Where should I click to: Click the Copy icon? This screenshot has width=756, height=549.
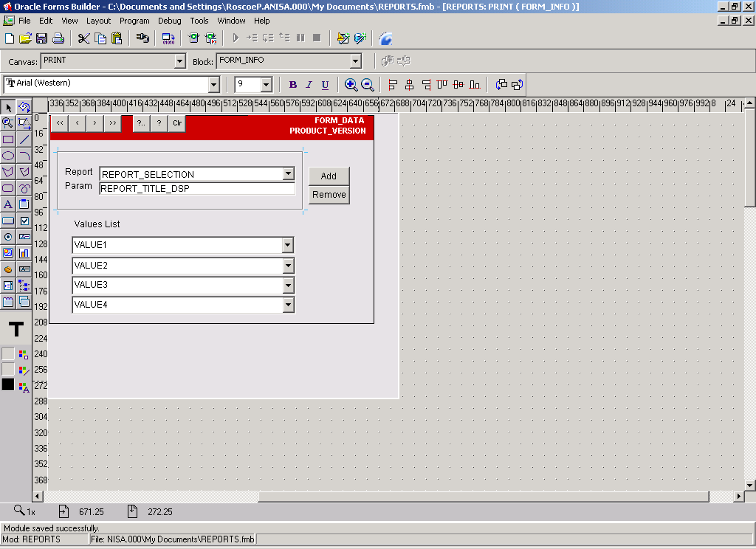100,38
